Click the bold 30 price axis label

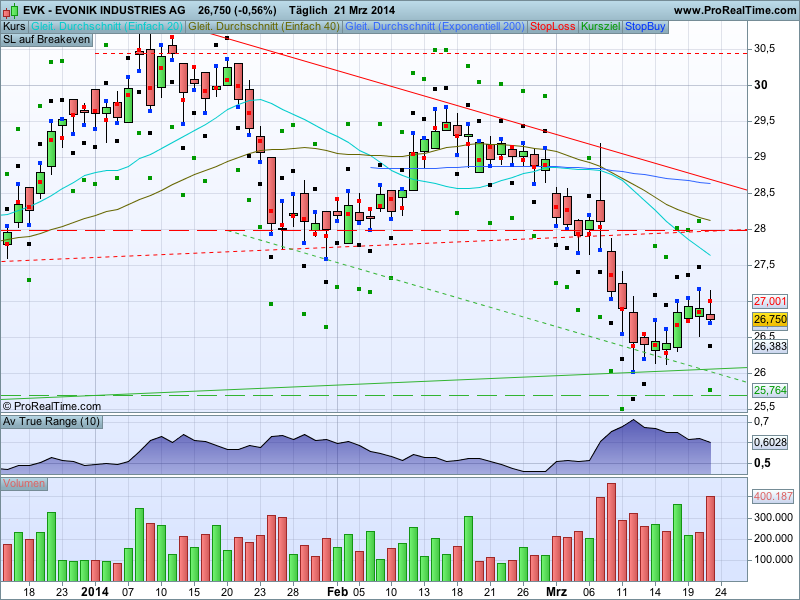pos(760,85)
